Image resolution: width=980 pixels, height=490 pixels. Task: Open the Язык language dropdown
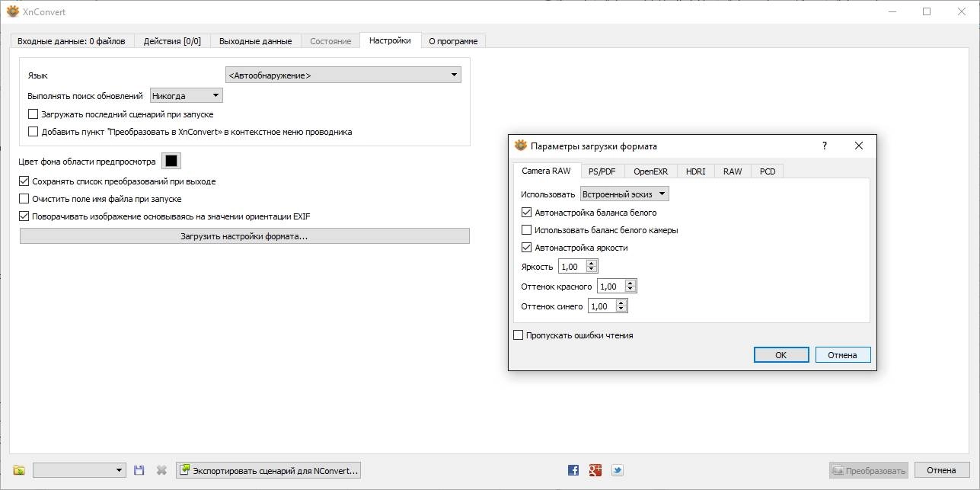(x=343, y=75)
